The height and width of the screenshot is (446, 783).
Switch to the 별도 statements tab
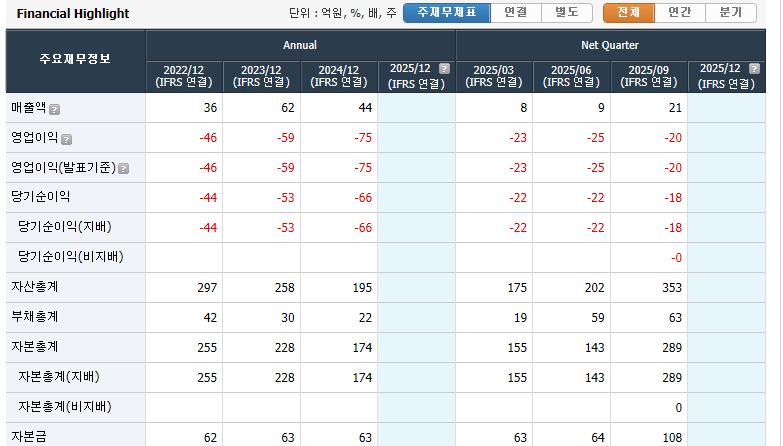click(x=567, y=13)
